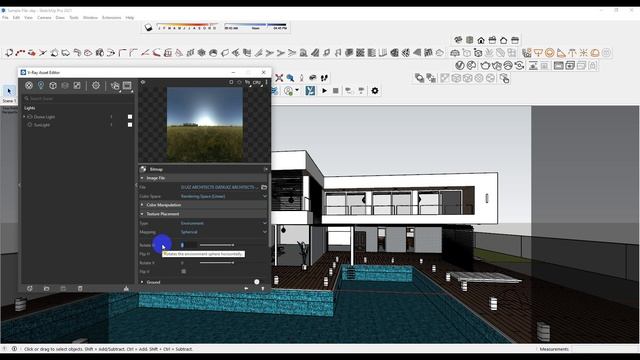Click the Zoom Extents icon
640x360 pixels.
tap(279, 78)
